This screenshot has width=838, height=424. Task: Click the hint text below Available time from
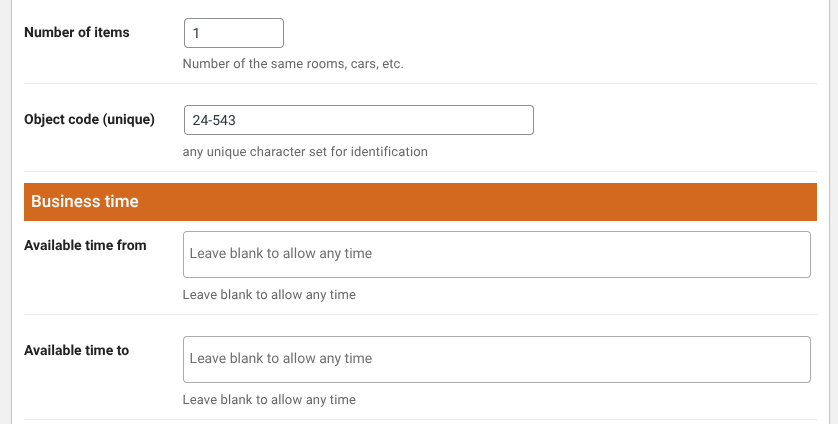[x=269, y=295]
